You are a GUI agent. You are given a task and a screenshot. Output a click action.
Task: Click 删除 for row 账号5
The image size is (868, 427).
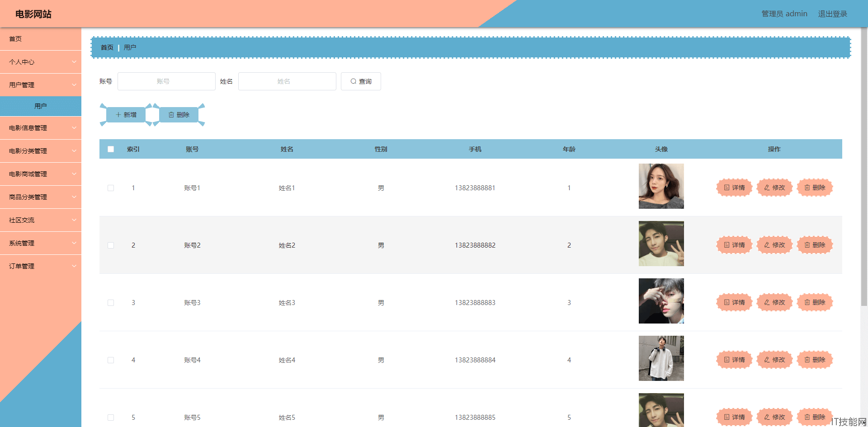pyautogui.click(x=815, y=417)
